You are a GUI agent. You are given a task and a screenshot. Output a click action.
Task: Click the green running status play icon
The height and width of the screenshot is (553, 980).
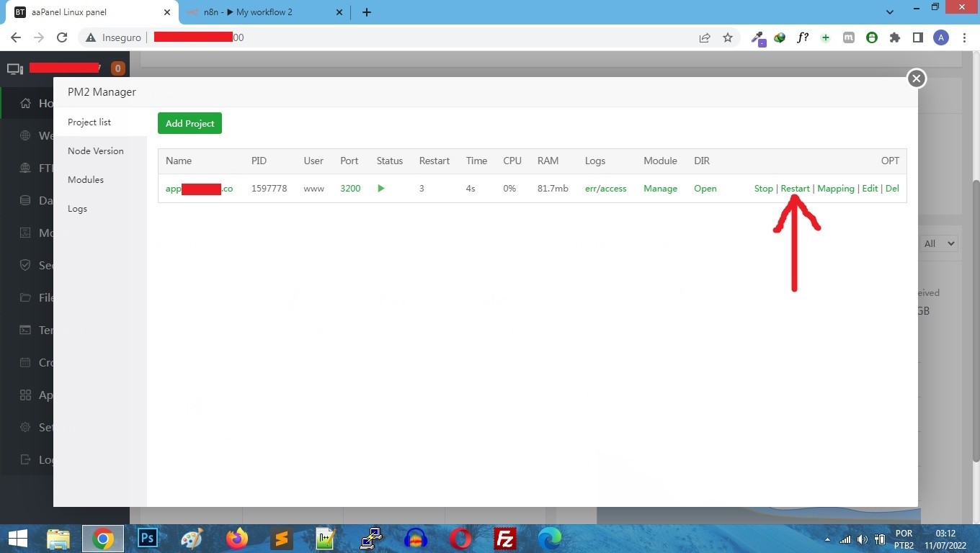pyautogui.click(x=381, y=189)
